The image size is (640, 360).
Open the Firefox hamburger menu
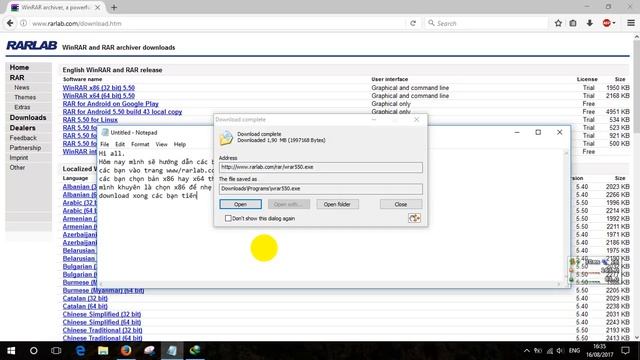[x=631, y=23]
